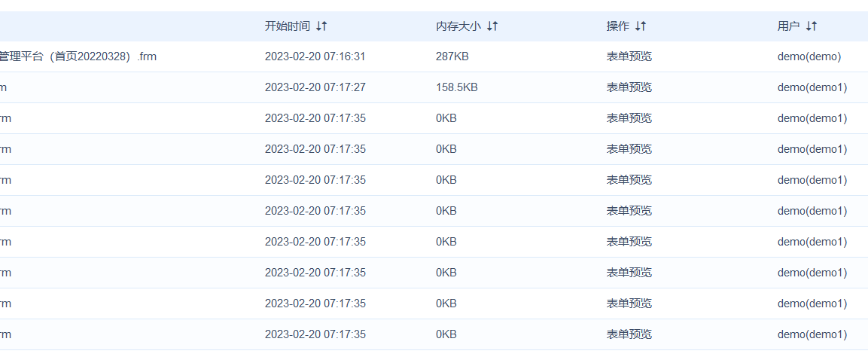This screenshot has width=868, height=360.
Task: Select the 开始时间 column header label
Action: click(288, 26)
